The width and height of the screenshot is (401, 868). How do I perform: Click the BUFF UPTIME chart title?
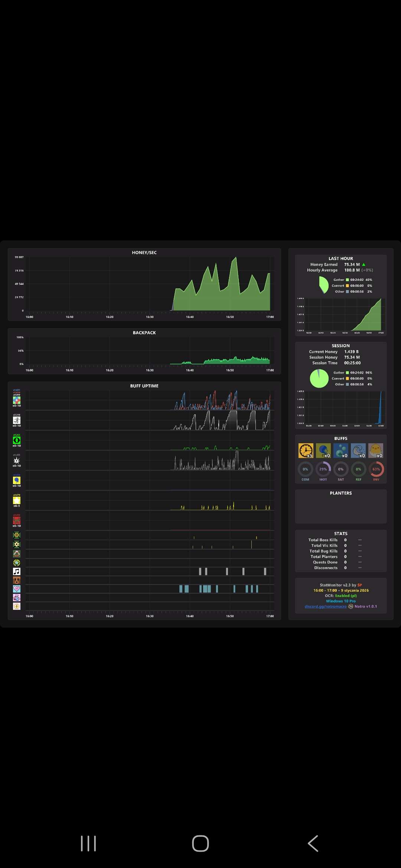[144, 386]
